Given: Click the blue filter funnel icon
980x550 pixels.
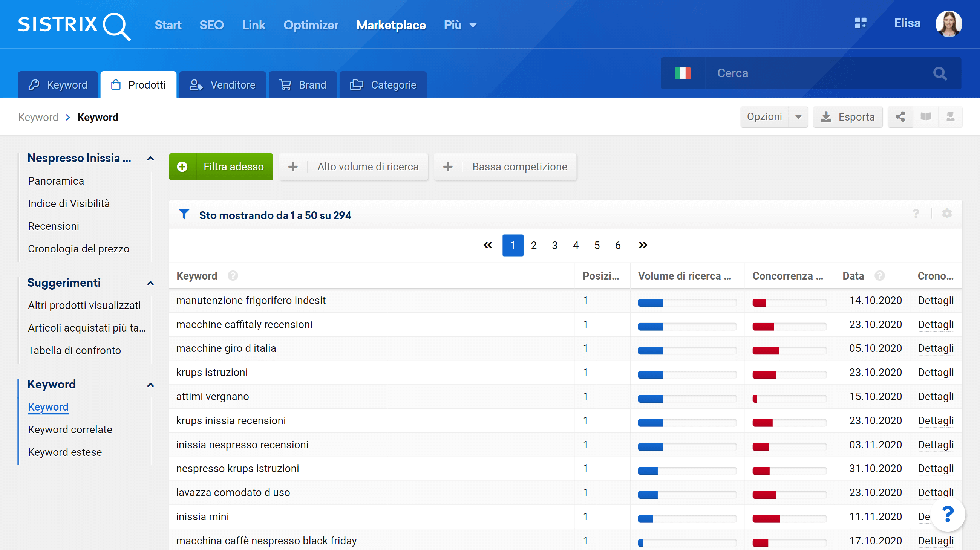Looking at the screenshot, I should pyautogui.click(x=184, y=214).
